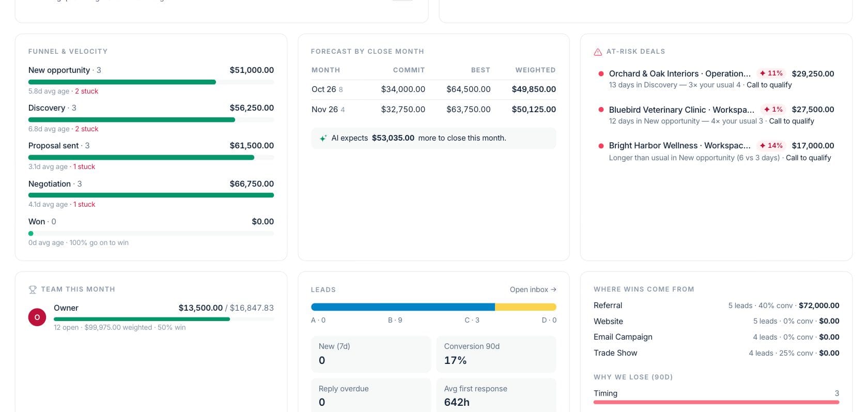
Task: Click the Email Campaign source row
Action: pyautogui.click(x=716, y=337)
